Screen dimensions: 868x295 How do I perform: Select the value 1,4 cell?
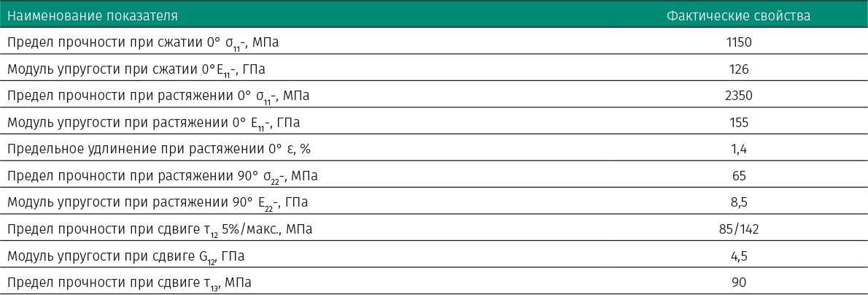(738, 149)
